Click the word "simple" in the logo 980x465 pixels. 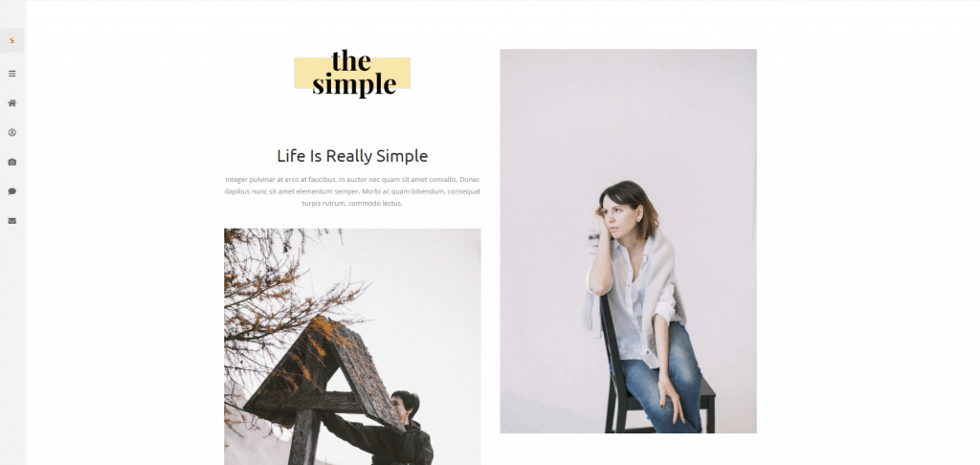(x=354, y=84)
